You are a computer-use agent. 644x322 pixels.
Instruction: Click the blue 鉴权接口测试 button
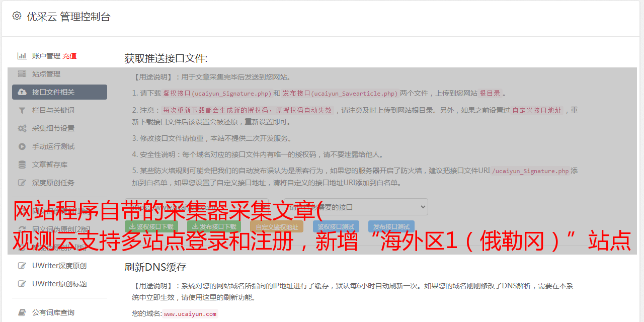click(336, 227)
